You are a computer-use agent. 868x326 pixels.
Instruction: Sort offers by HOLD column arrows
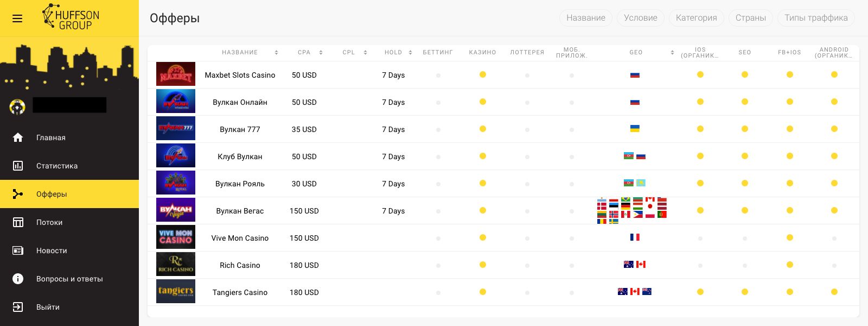pyautogui.click(x=410, y=53)
